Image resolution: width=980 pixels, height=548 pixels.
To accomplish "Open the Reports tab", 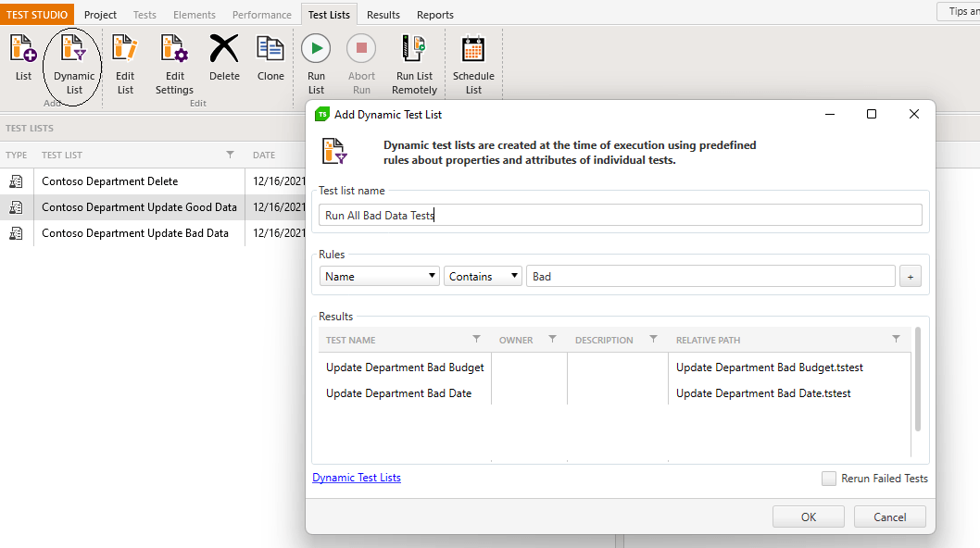I will pyautogui.click(x=435, y=15).
